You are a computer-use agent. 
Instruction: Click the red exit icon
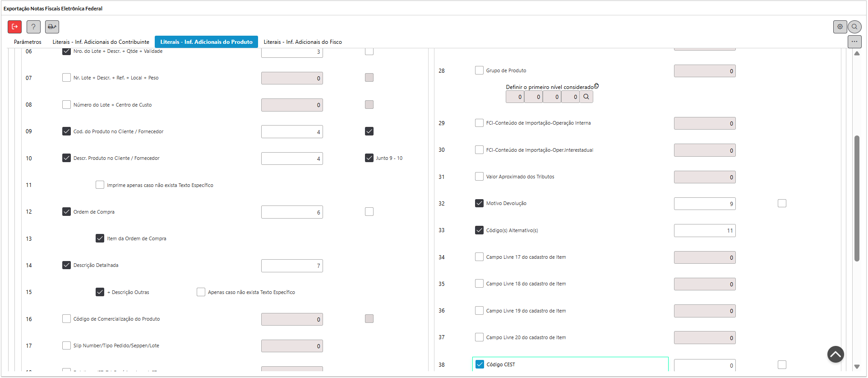14,27
